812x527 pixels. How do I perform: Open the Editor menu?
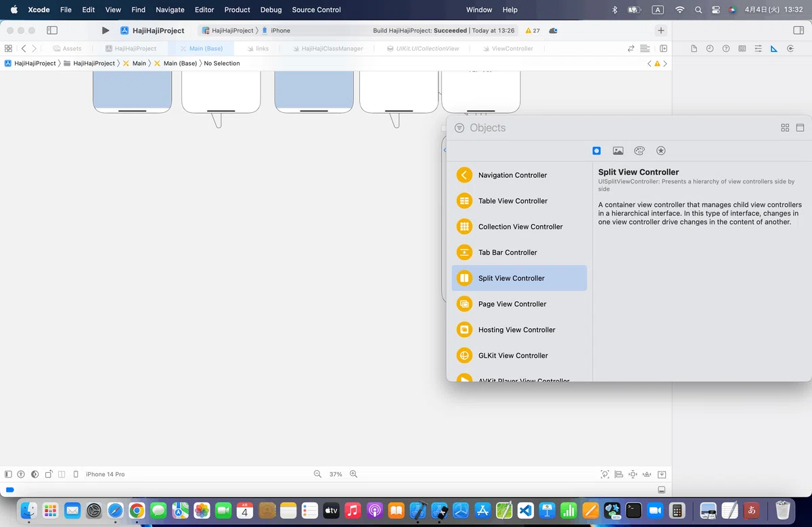click(x=204, y=9)
